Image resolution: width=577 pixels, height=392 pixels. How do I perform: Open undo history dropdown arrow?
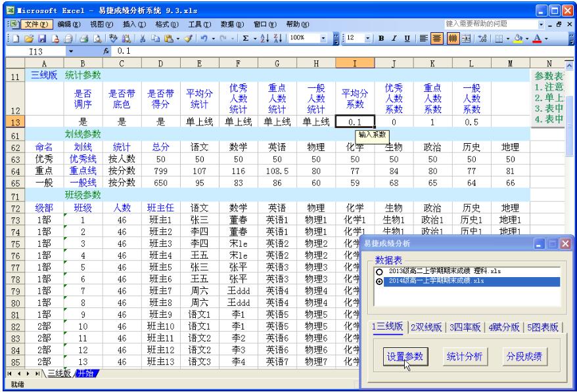[214, 38]
